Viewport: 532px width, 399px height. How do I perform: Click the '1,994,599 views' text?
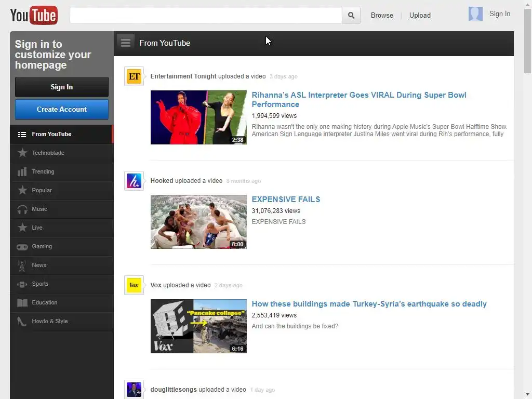[x=274, y=116]
